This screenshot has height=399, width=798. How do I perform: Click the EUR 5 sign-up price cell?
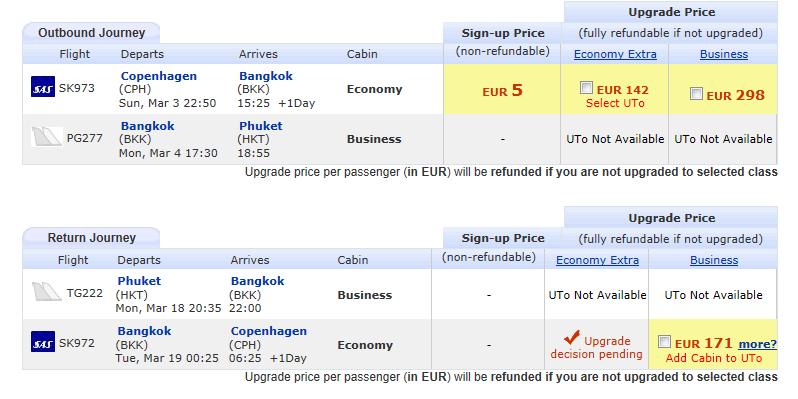click(x=502, y=89)
